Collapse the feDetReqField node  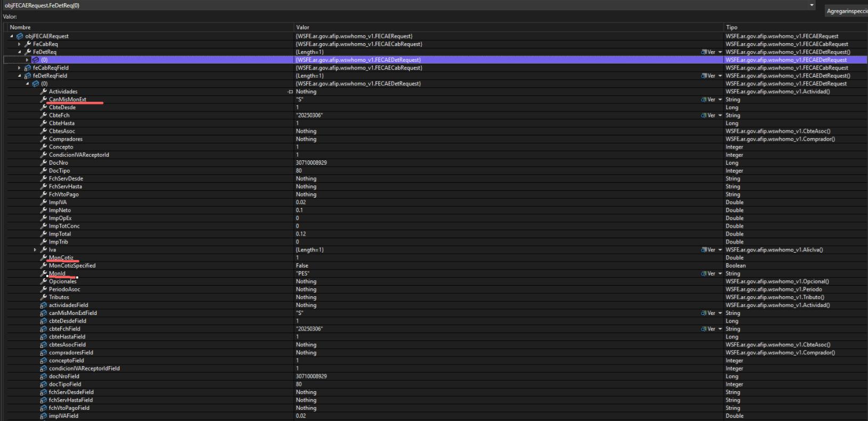tap(19, 76)
